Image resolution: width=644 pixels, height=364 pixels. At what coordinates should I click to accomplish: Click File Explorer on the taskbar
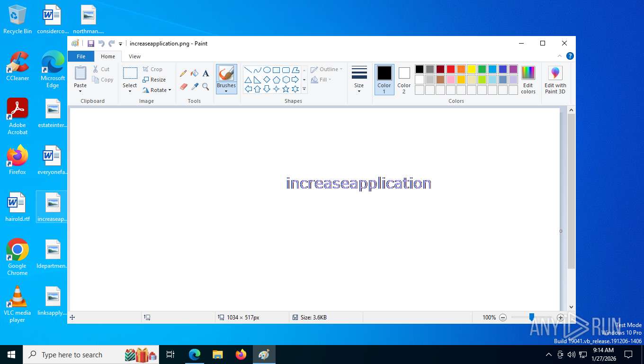click(x=218, y=355)
